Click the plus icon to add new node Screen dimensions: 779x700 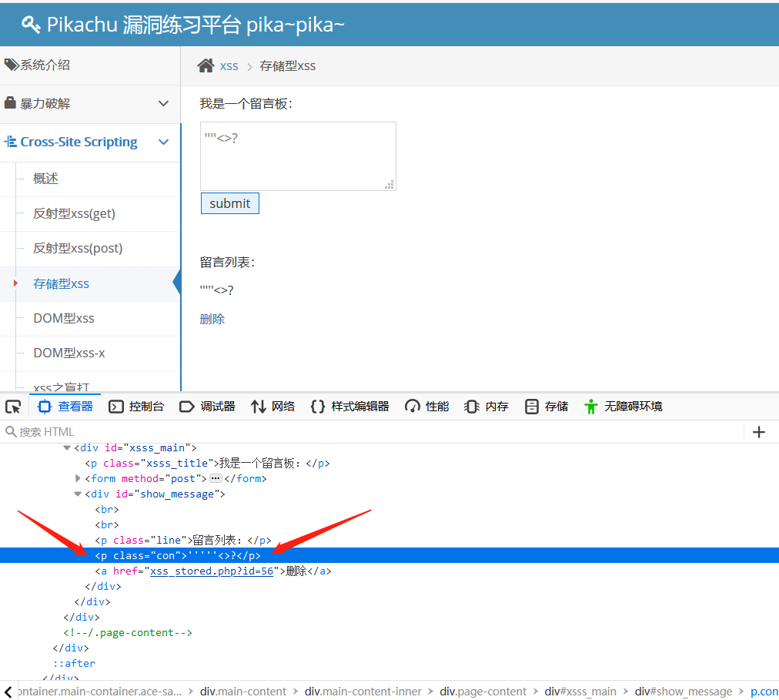pos(759,432)
